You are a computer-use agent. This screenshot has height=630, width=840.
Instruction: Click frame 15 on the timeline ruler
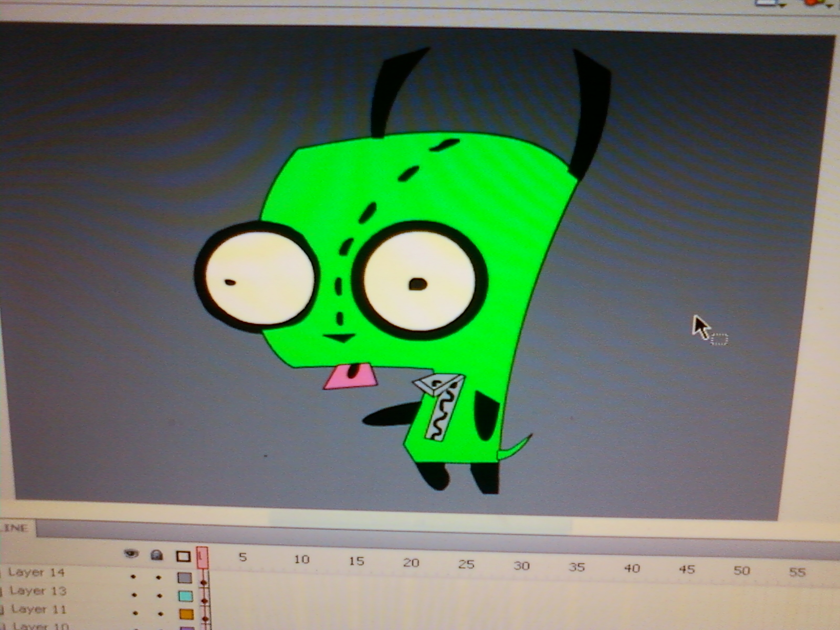pyautogui.click(x=356, y=561)
